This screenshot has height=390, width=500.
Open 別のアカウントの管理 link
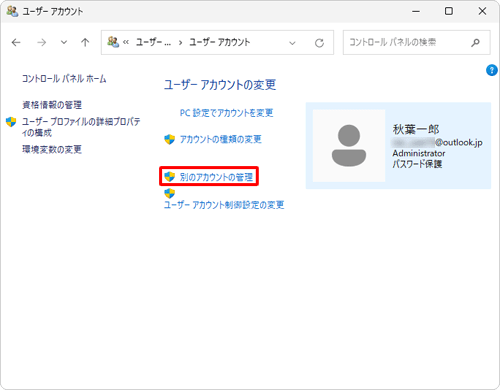216,177
